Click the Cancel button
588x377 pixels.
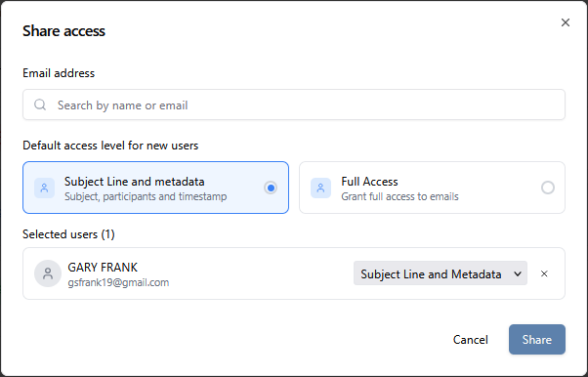pos(470,340)
